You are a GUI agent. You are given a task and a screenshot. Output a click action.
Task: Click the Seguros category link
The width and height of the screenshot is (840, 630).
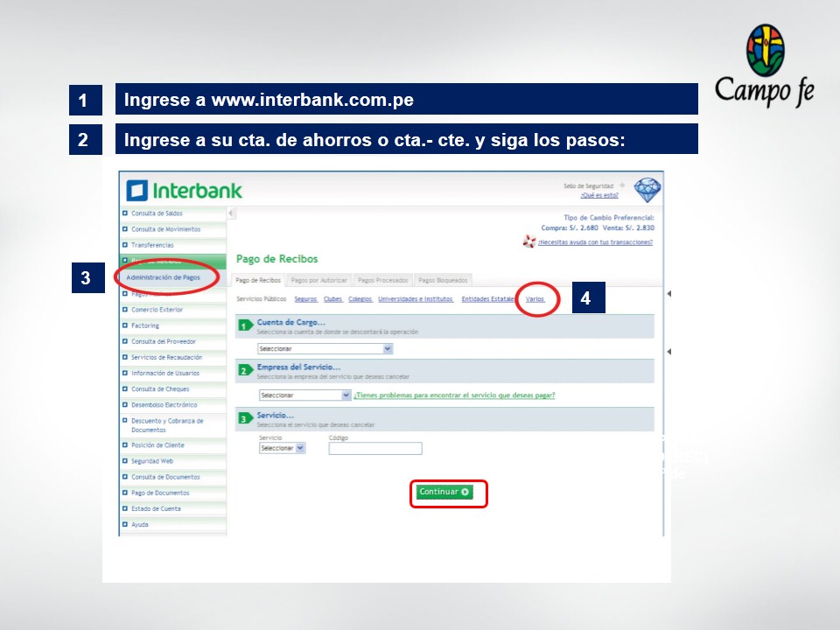(x=305, y=299)
